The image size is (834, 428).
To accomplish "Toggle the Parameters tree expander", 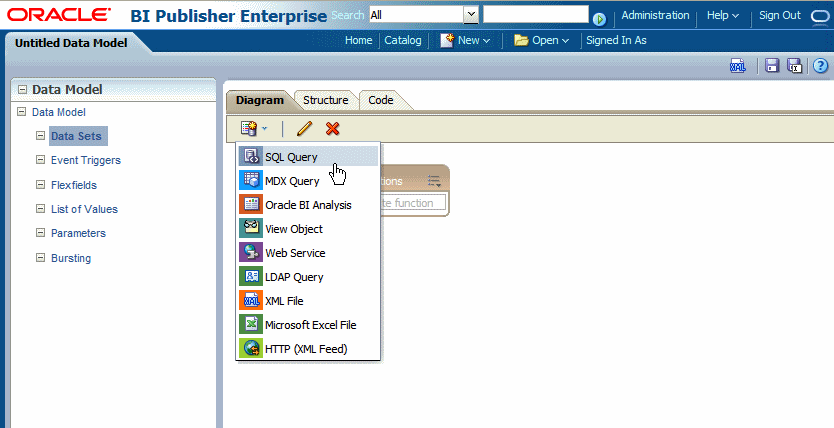I will [40, 232].
